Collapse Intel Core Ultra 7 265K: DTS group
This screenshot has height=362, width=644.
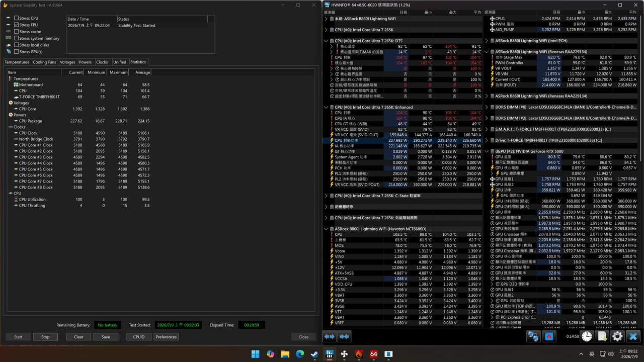326,41
